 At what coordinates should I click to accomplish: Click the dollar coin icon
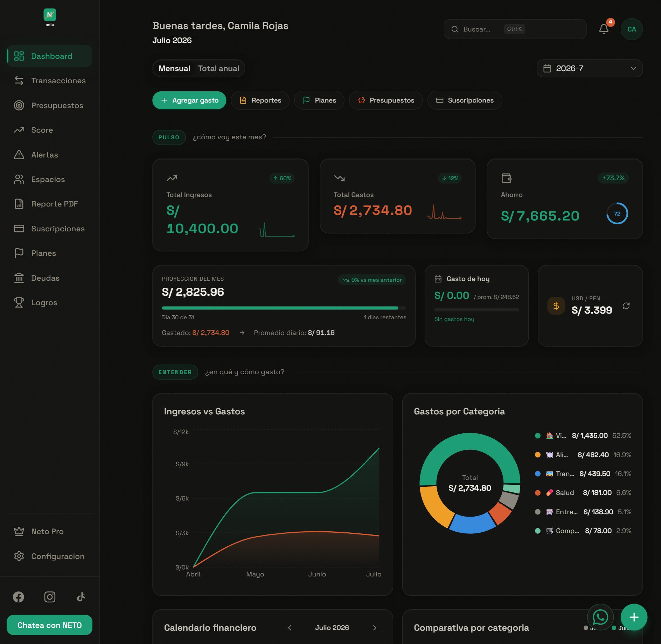[556, 306]
